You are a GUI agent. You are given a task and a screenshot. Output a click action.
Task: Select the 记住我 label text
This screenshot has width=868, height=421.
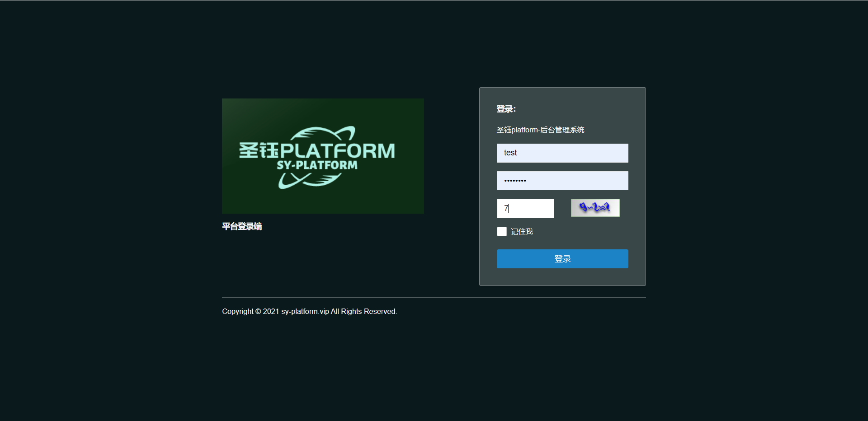pyautogui.click(x=522, y=232)
